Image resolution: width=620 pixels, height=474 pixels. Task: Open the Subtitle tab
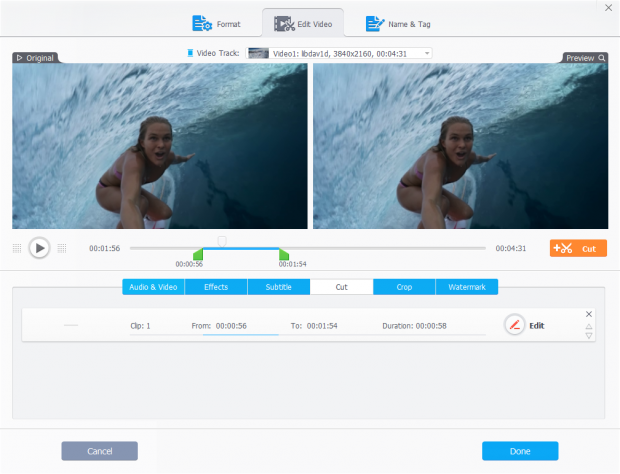coord(278,287)
